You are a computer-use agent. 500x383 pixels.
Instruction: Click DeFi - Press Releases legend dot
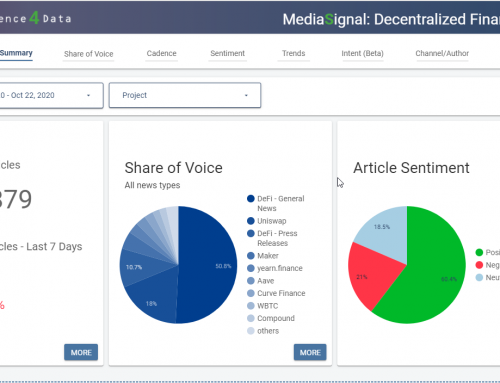pos(251,233)
